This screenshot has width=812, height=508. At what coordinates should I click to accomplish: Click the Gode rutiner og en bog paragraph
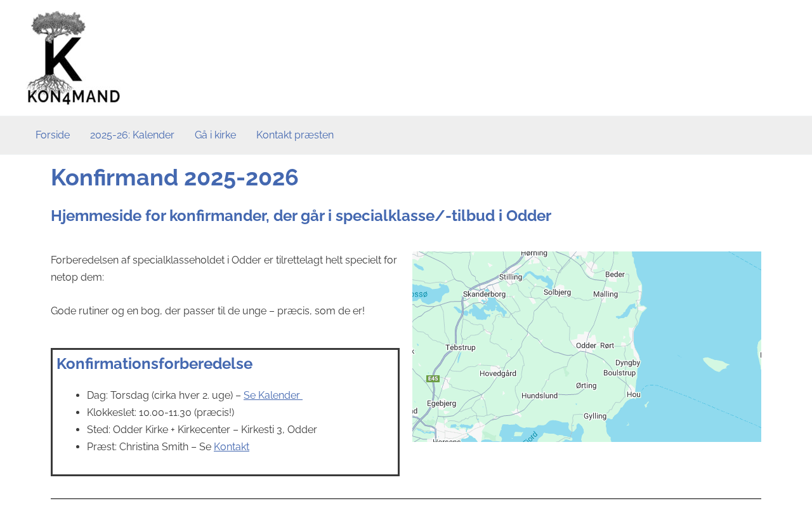pyautogui.click(x=207, y=311)
